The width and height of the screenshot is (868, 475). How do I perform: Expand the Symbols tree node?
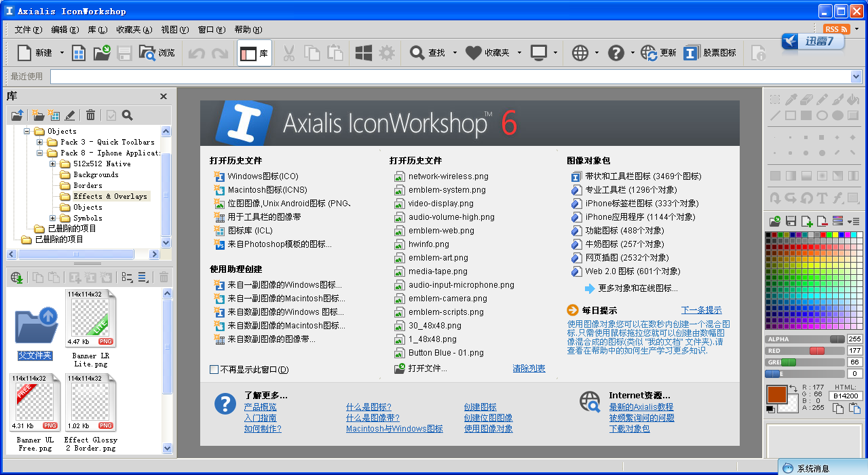click(x=53, y=218)
